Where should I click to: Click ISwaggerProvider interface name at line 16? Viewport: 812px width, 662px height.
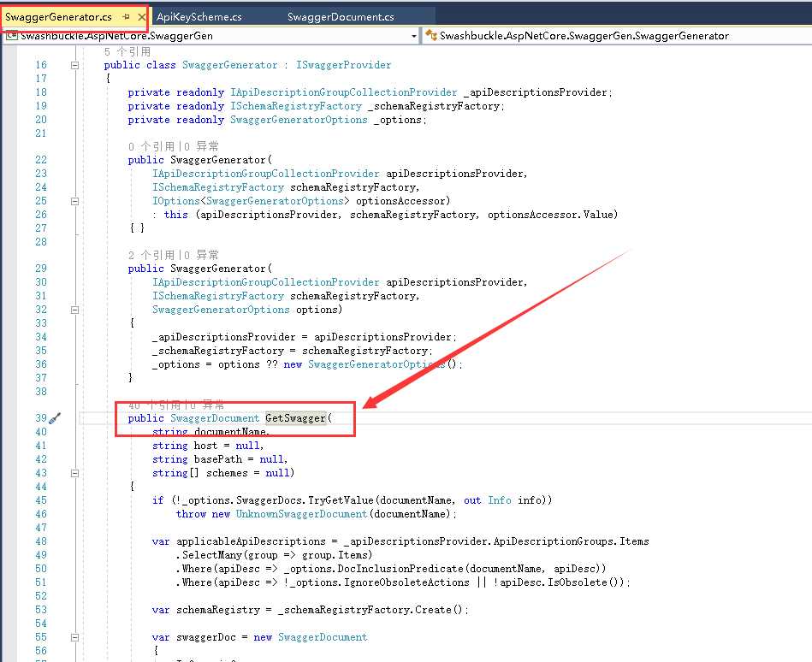[x=343, y=65]
